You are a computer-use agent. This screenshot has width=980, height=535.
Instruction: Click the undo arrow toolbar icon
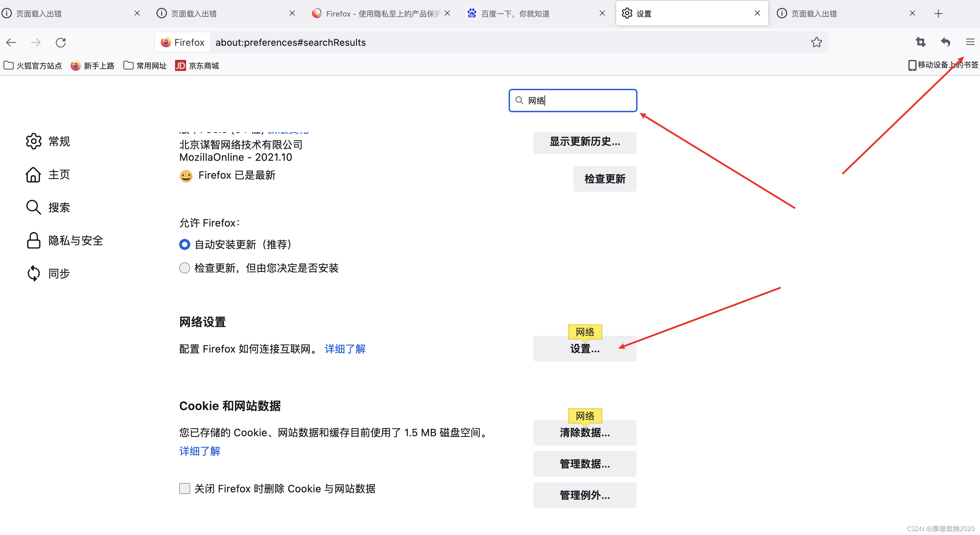pyautogui.click(x=946, y=42)
